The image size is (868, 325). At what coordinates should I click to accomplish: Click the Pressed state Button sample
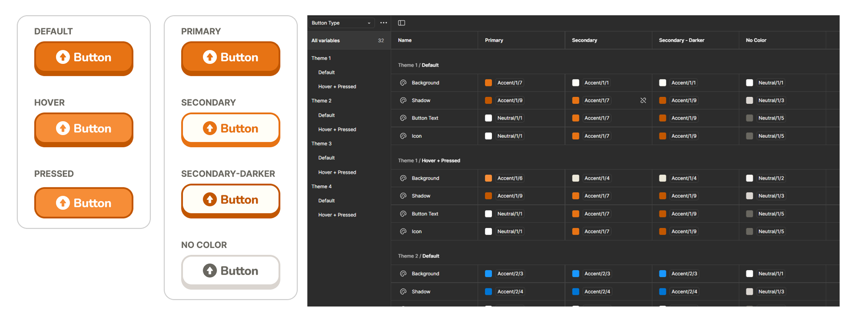84,203
